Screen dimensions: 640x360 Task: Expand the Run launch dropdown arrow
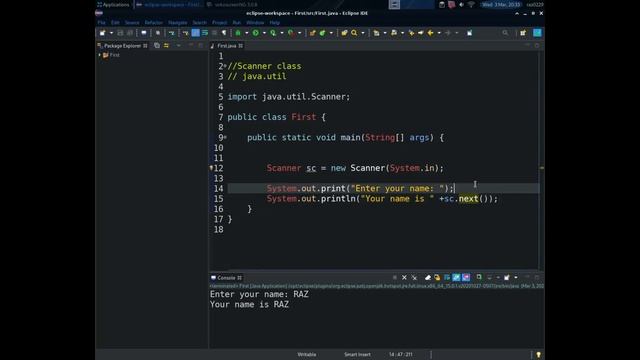(x=264, y=33)
